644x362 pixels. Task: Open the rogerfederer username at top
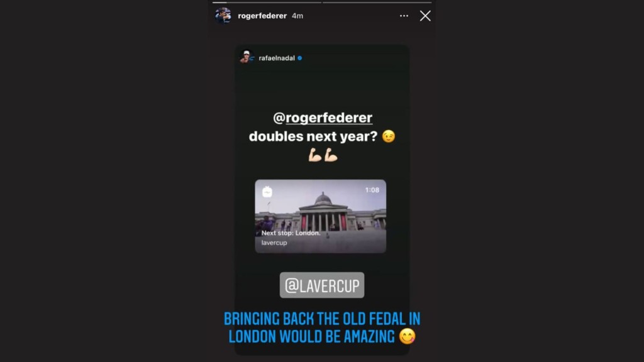(x=262, y=16)
